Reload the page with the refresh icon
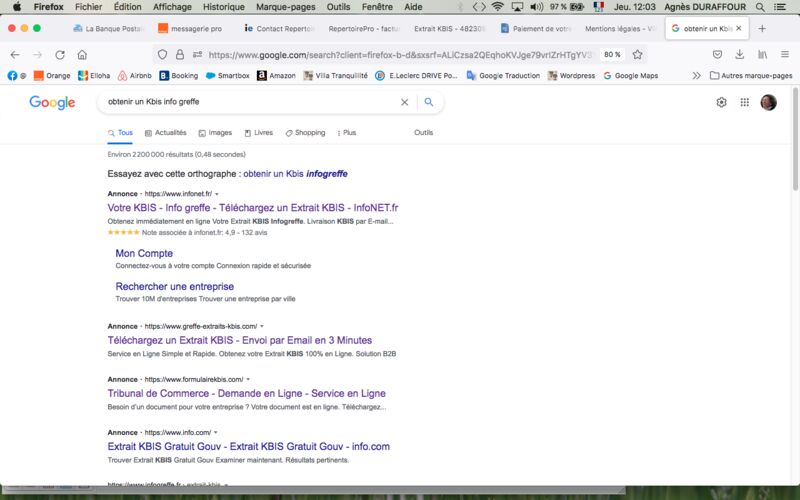Viewport: 800px width, 500px height. coord(60,55)
